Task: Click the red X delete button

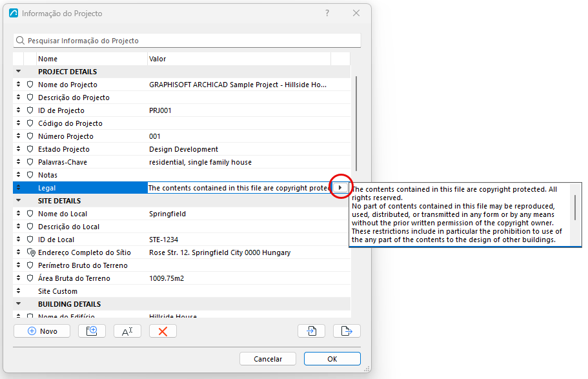Action: [x=163, y=331]
